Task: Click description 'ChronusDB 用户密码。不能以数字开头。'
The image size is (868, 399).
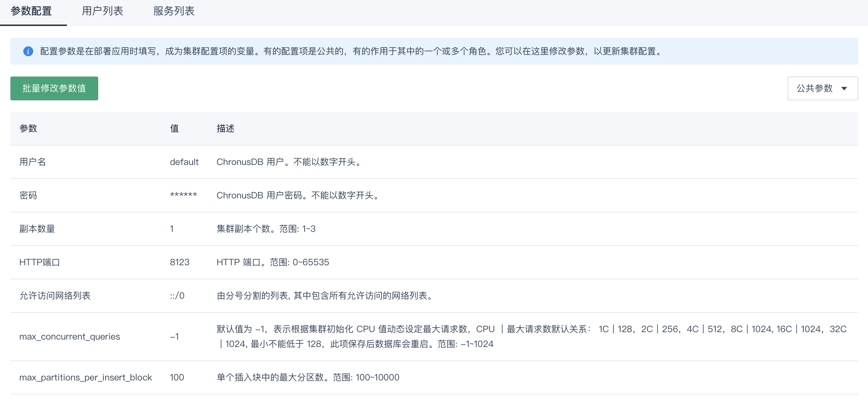Action: point(298,195)
